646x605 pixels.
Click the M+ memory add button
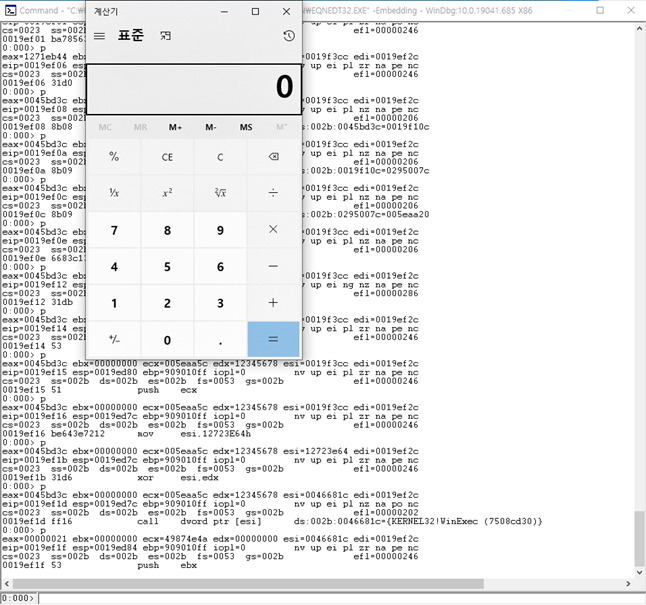[176, 127]
